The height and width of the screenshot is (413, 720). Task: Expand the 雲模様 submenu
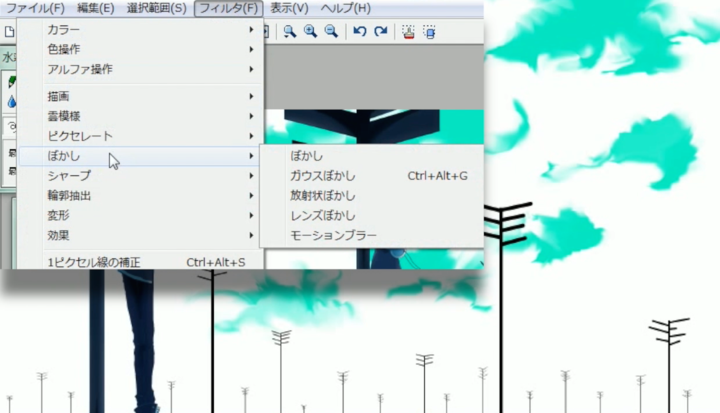pyautogui.click(x=140, y=116)
